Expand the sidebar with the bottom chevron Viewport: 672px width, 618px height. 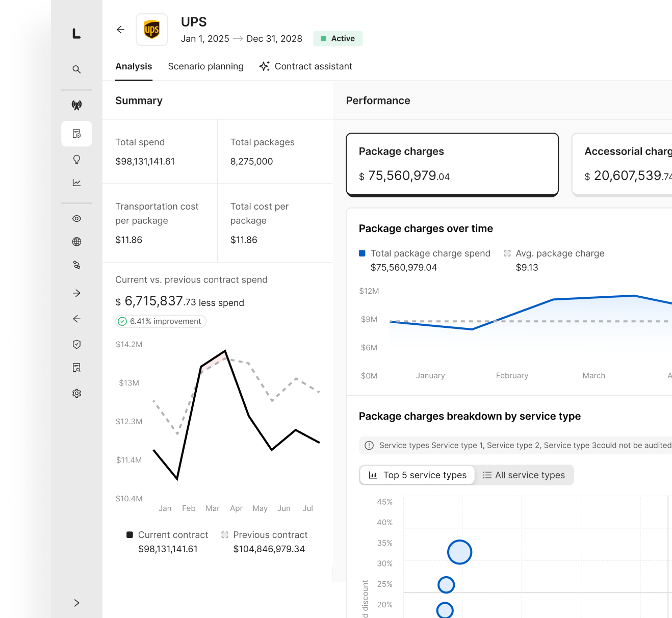pyautogui.click(x=76, y=603)
